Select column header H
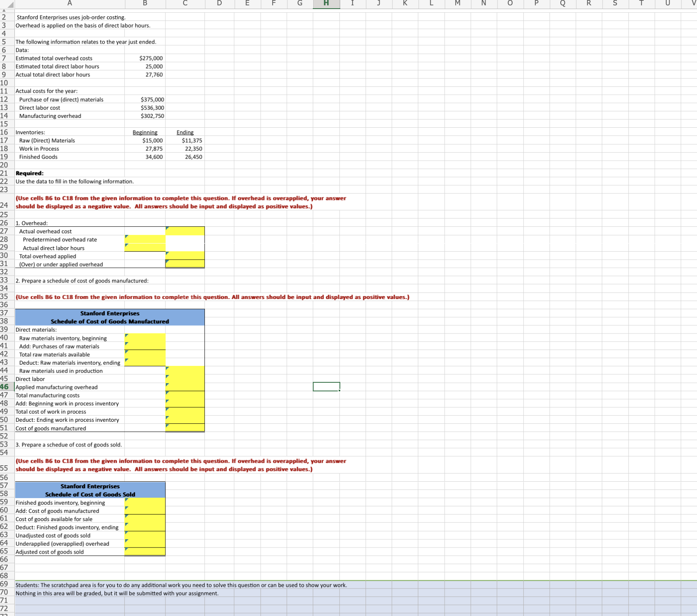 click(326, 4)
